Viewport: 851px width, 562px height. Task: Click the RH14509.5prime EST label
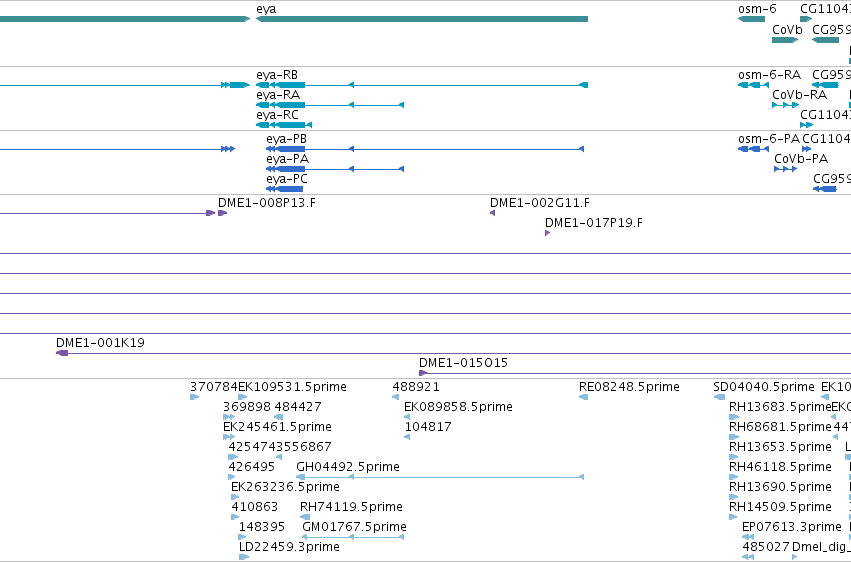[x=780, y=507]
